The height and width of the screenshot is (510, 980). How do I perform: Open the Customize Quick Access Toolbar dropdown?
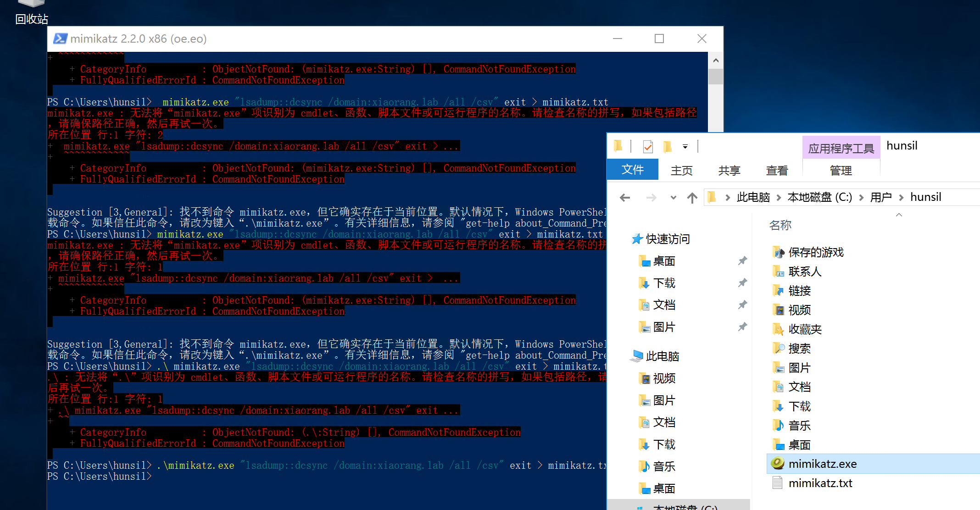point(685,147)
